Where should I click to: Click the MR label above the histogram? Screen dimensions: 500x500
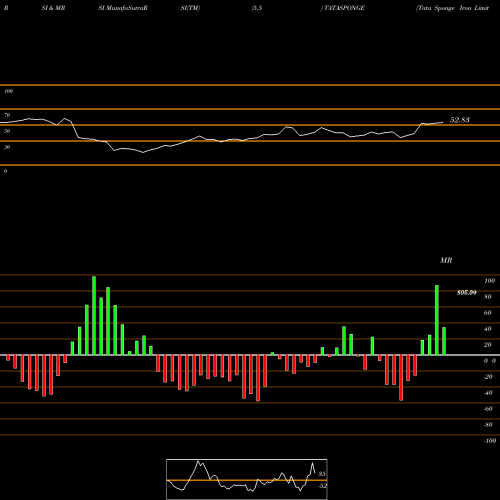pyautogui.click(x=446, y=260)
